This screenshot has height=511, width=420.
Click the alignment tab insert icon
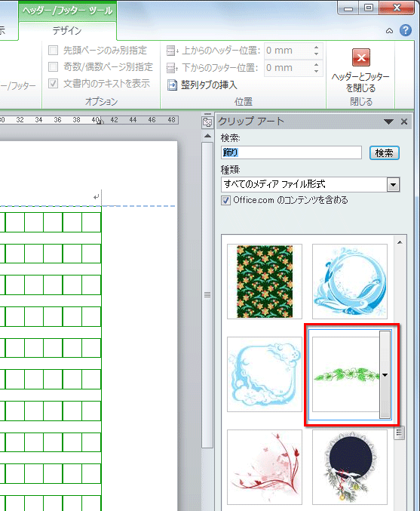click(172, 85)
